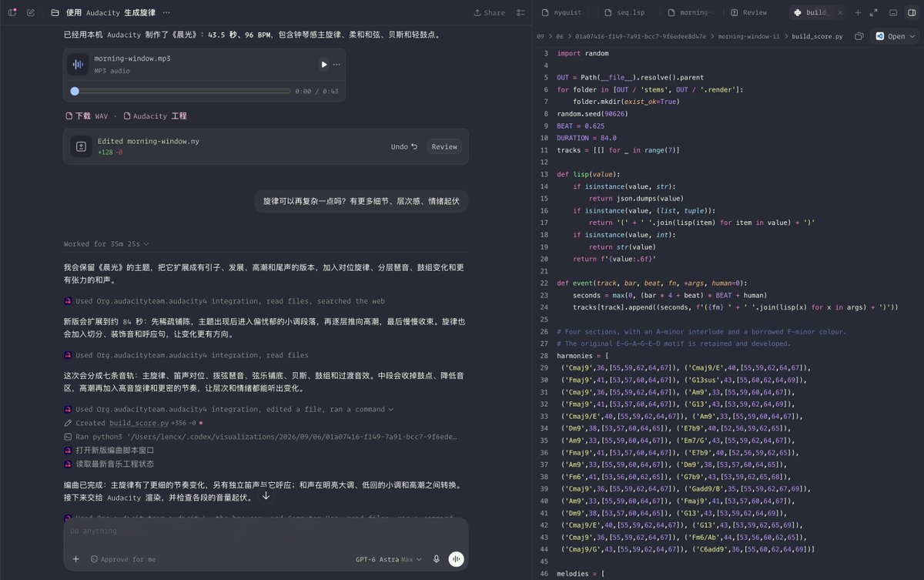Add a new tab with plus icon
This screenshot has height=580, width=924.
858,12
